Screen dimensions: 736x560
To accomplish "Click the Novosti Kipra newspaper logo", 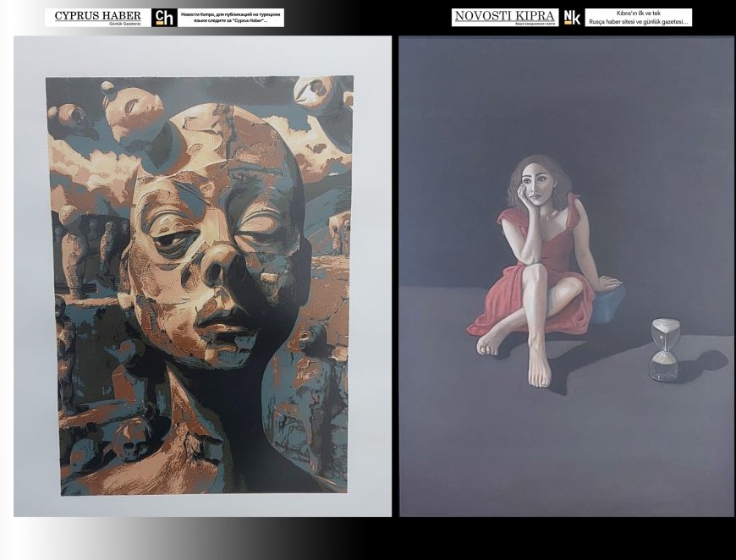I will [x=505, y=18].
